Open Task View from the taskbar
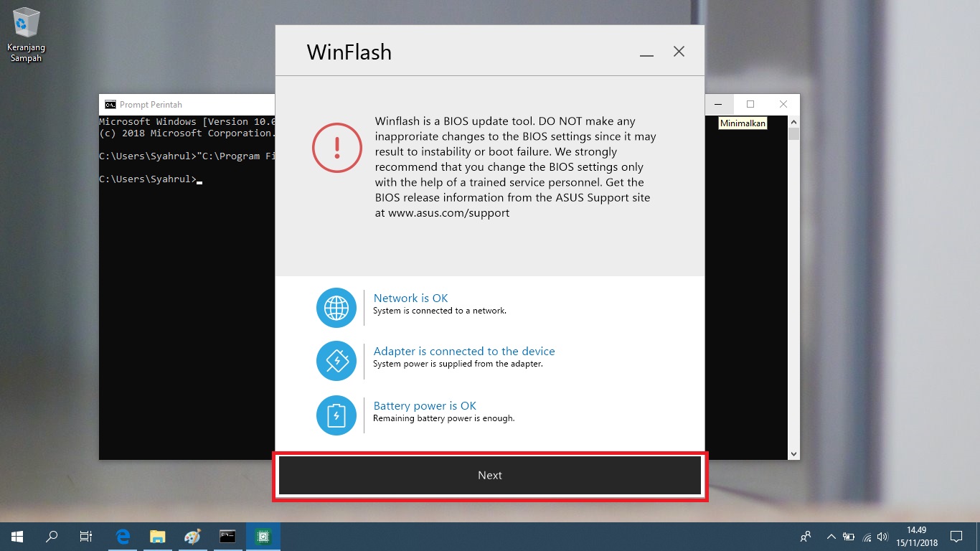Viewport: 980px width, 551px height. click(x=86, y=536)
